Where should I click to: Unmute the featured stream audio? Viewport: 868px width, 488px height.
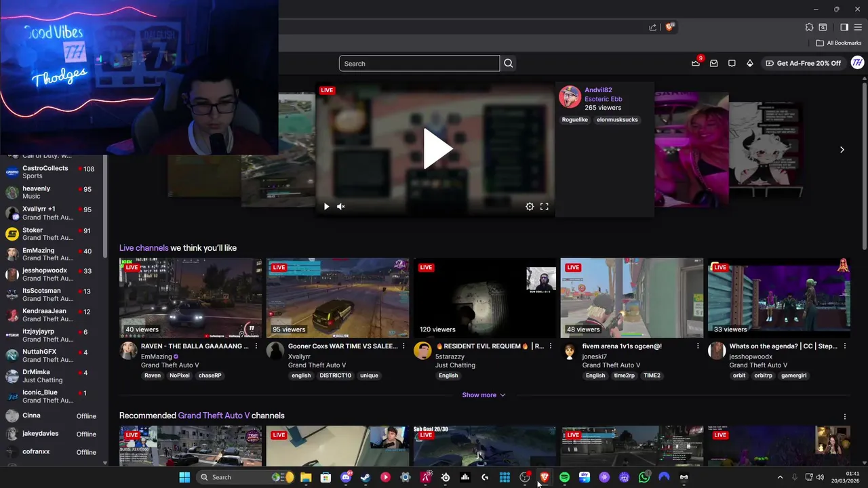tap(341, 207)
